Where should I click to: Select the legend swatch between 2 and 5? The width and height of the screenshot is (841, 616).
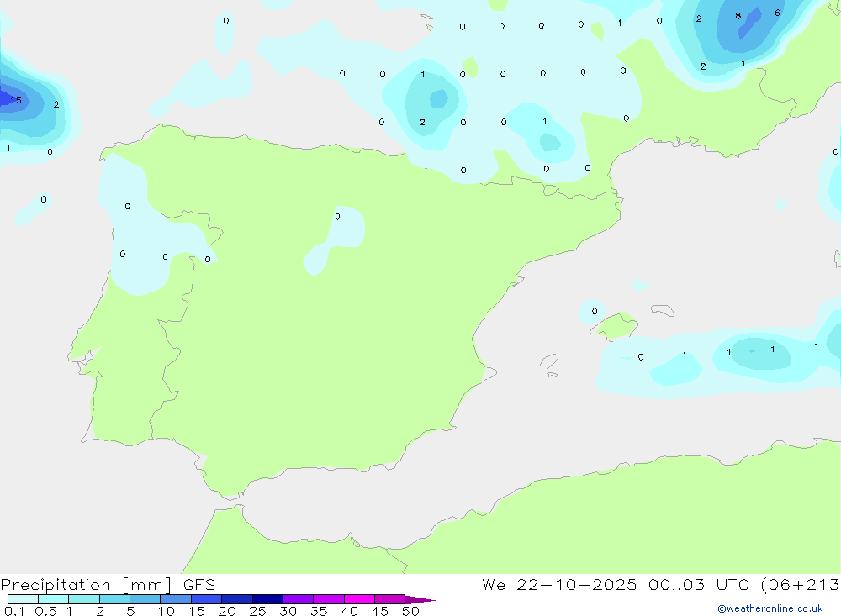coord(114,599)
